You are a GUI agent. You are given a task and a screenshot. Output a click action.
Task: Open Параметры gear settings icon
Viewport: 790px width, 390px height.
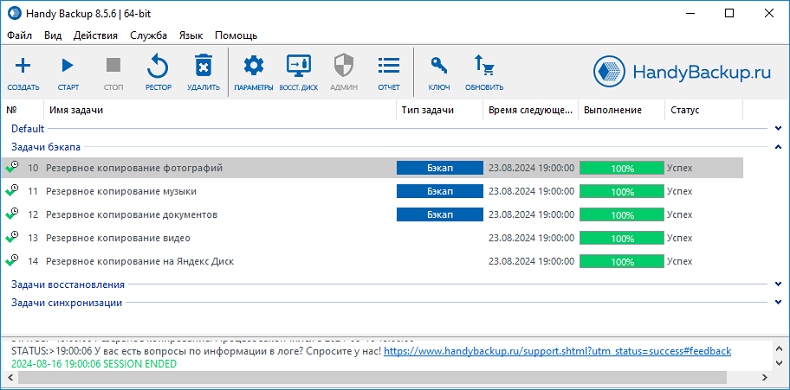pyautogui.click(x=253, y=66)
